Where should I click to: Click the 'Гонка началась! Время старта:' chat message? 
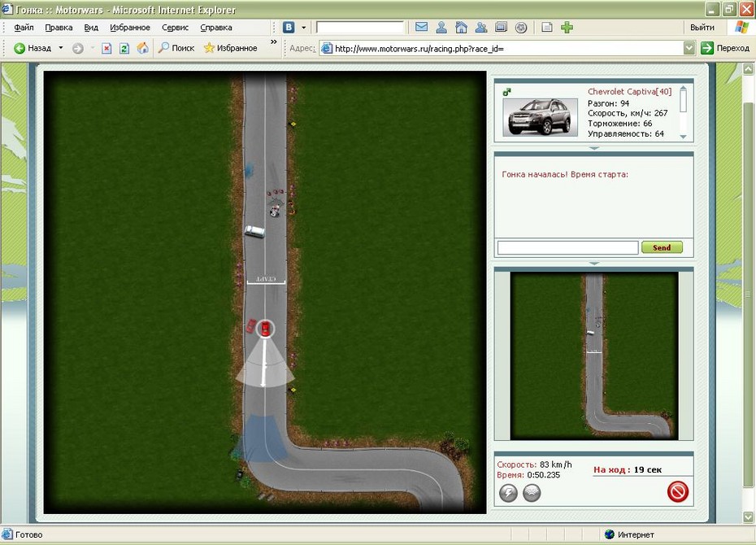pos(565,175)
